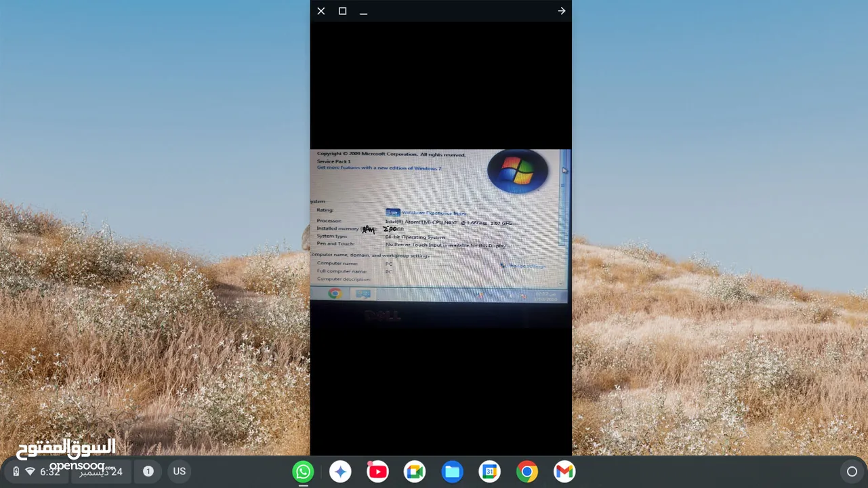The height and width of the screenshot is (488, 868).
Task: Open Google Calendar from the shelf
Action: [x=489, y=472]
